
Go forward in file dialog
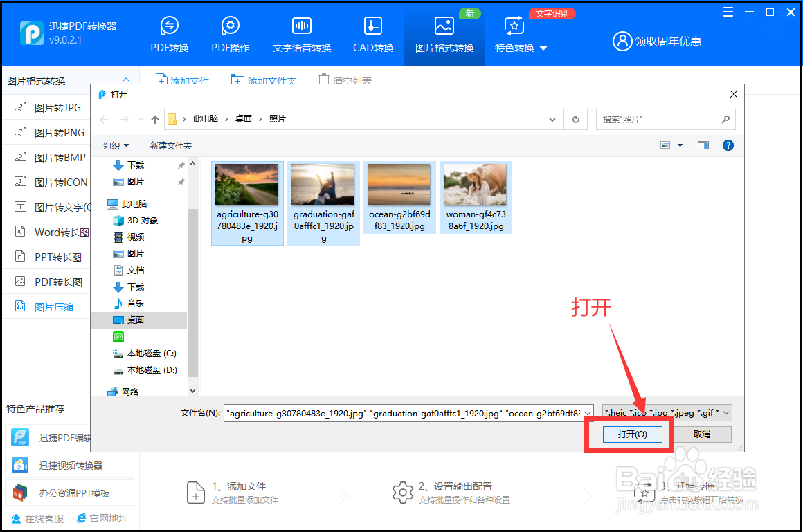(x=124, y=119)
